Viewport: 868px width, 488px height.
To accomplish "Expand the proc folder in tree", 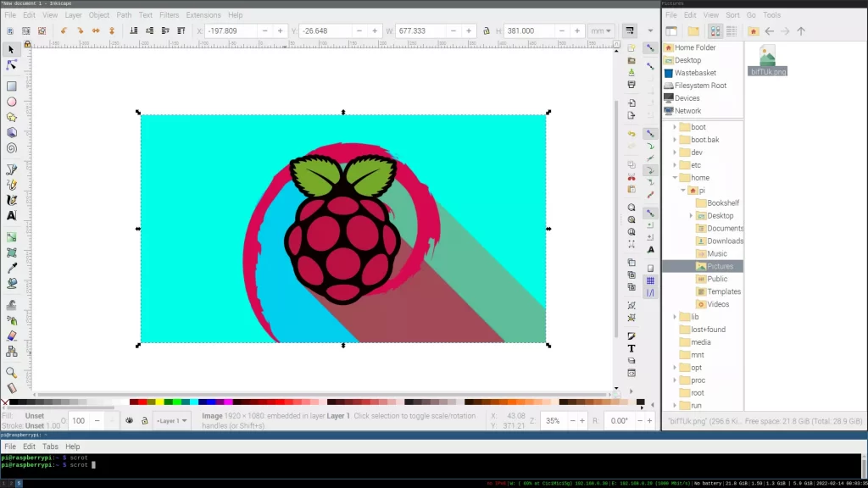I will coord(675,380).
